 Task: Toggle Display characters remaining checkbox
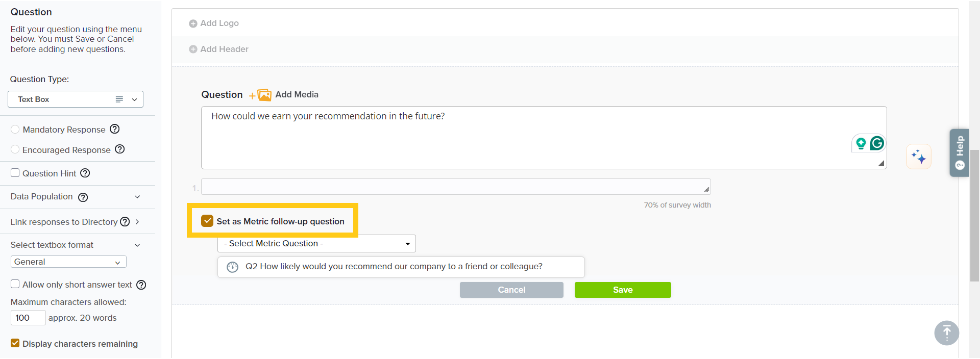(x=15, y=343)
